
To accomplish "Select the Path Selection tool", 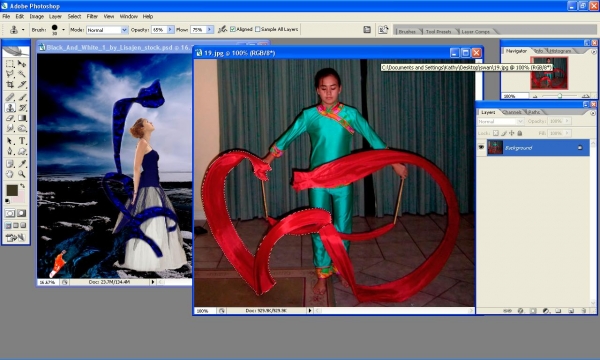I will coord(10,141).
